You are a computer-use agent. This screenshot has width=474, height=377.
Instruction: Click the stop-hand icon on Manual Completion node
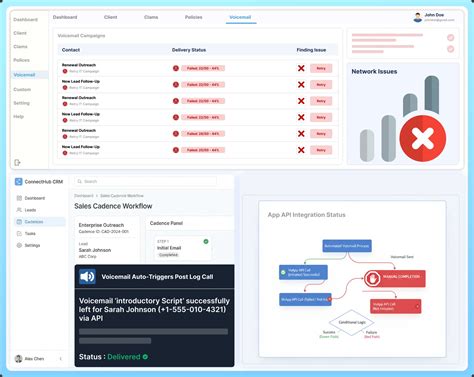pyautogui.click(x=372, y=278)
